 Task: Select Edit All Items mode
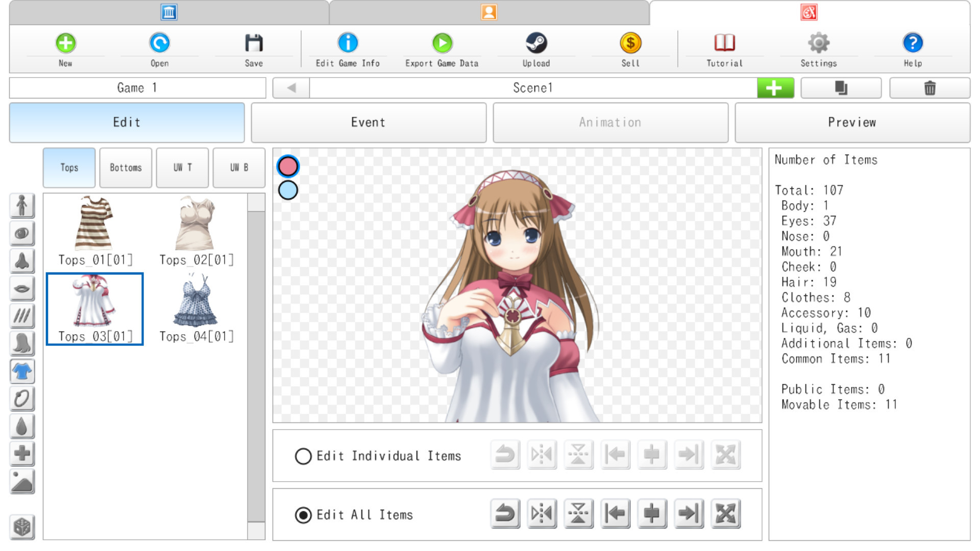(304, 515)
